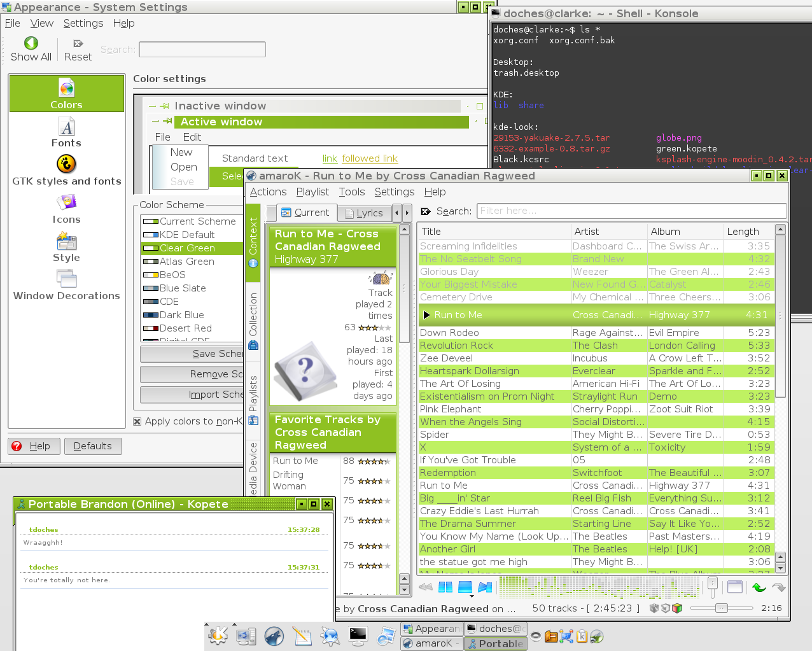Select 'Pink Elephant' playlist row
The image size is (812, 651).
point(596,409)
